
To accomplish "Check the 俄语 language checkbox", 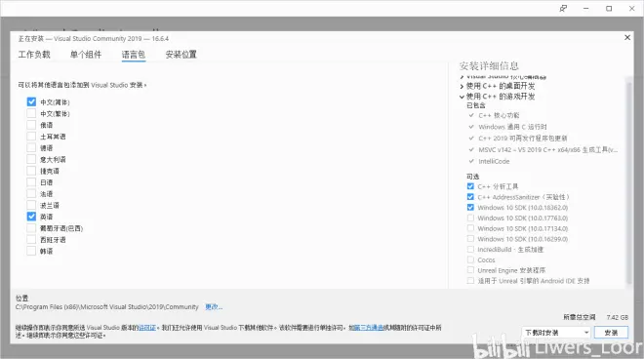I will (31, 125).
